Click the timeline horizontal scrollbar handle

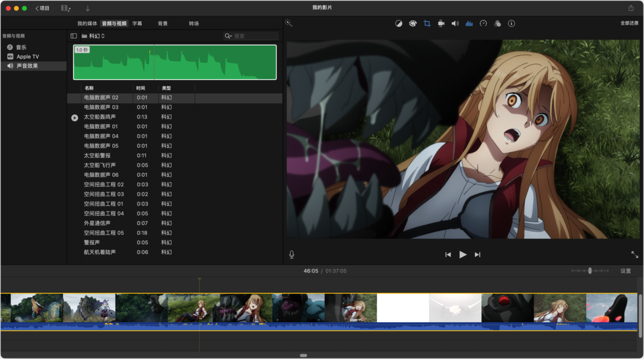click(303, 355)
